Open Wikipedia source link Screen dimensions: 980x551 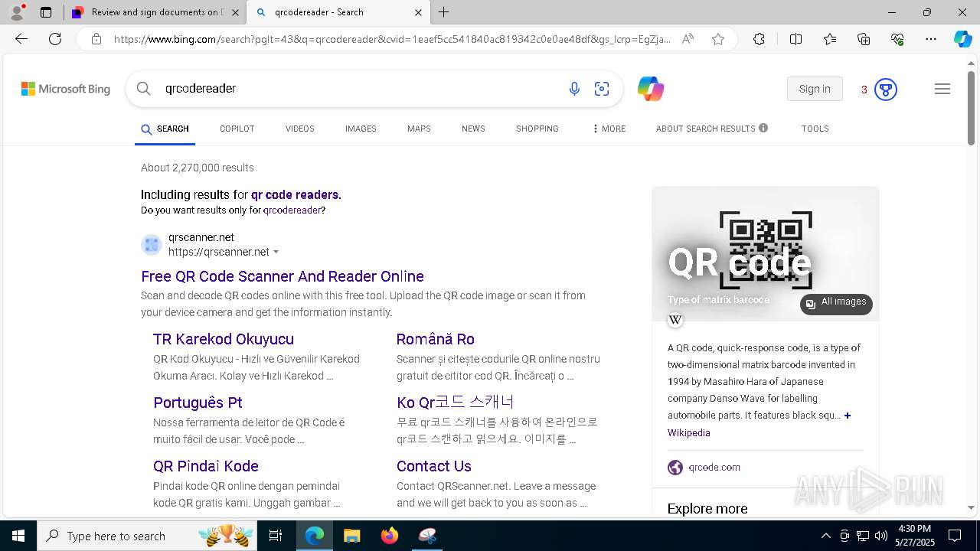pyautogui.click(x=689, y=432)
